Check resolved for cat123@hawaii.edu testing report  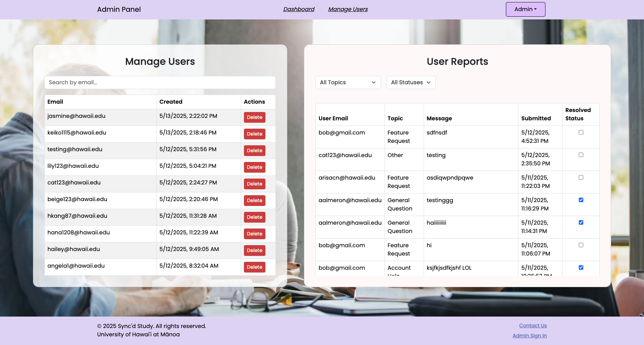(581, 155)
